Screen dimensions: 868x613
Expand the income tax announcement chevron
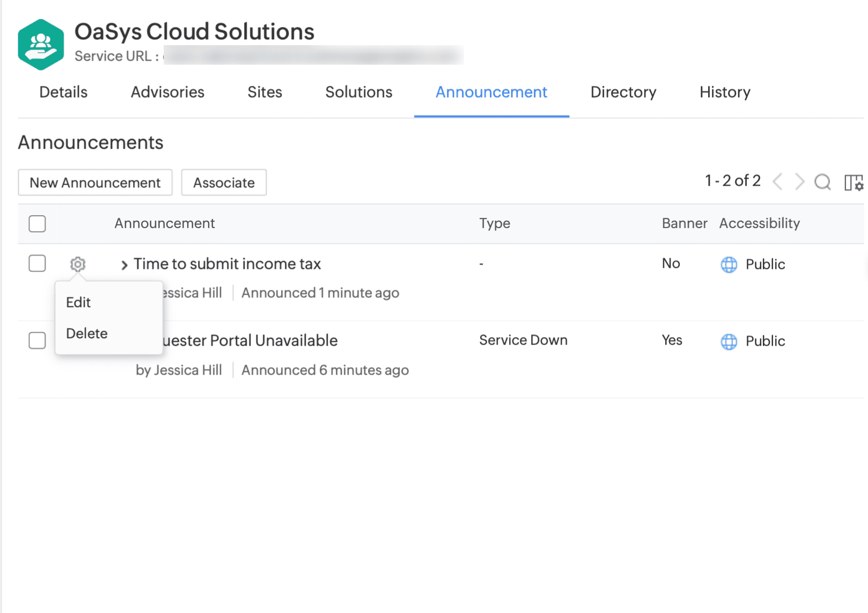point(124,265)
